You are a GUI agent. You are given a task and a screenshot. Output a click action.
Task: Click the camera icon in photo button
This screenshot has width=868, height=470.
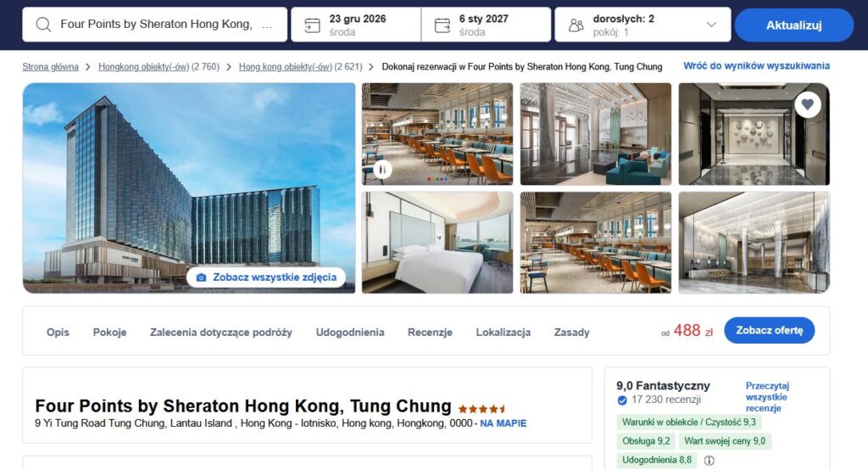coord(202,277)
